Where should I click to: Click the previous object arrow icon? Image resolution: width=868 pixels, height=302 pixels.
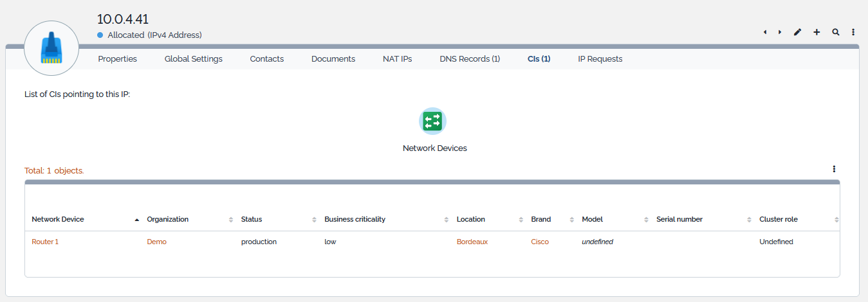(765, 32)
